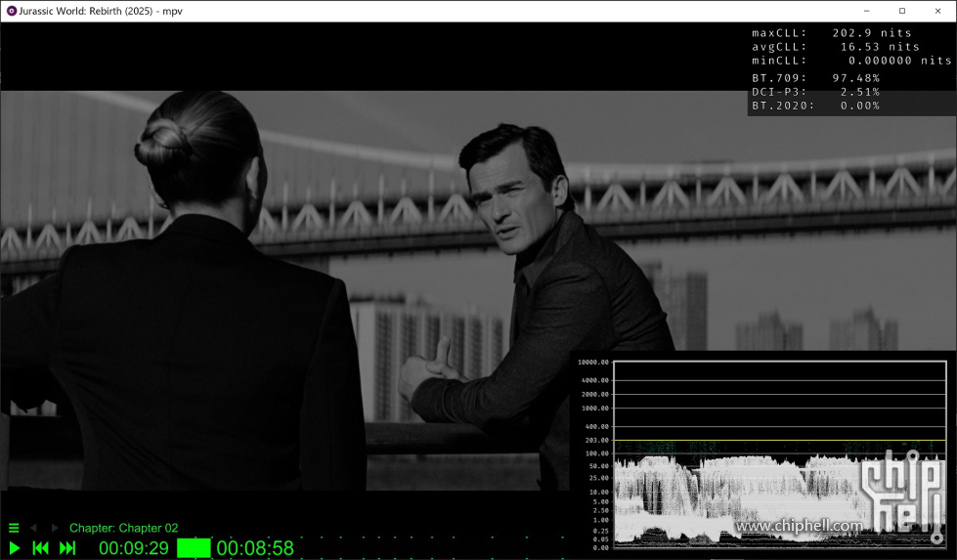The image size is (957, 560).
Task: Click the 4000.00 waveform axis label
Action: coord(594,380)
